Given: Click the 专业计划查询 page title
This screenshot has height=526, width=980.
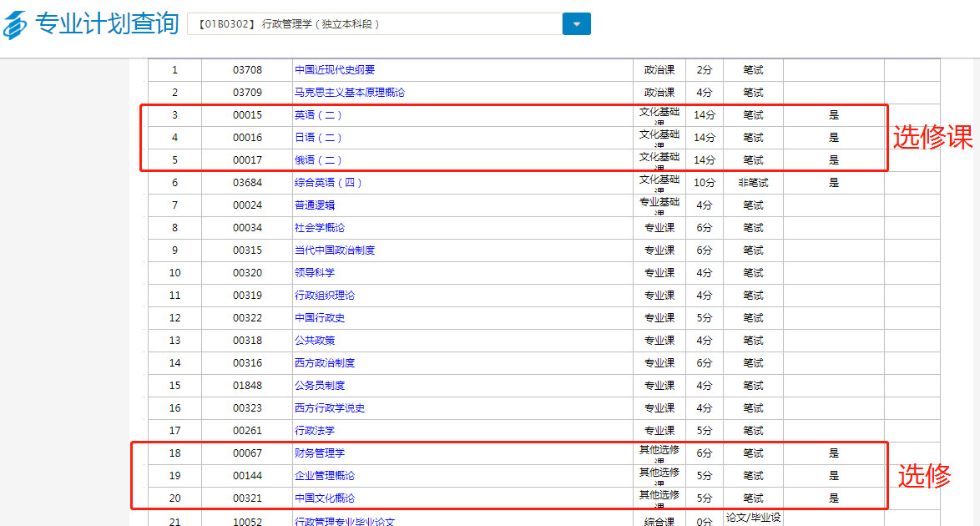Looking at the screenshot, I should tap(107, 23).
